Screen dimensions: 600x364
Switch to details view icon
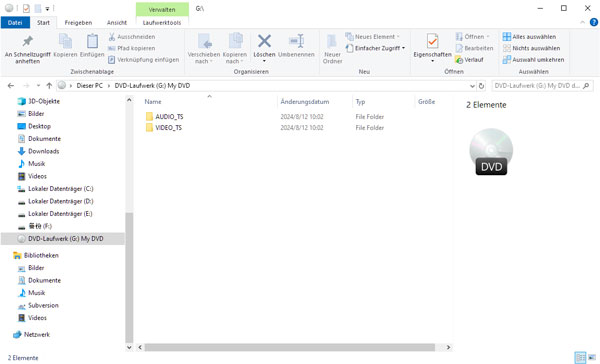coord(580,357)
